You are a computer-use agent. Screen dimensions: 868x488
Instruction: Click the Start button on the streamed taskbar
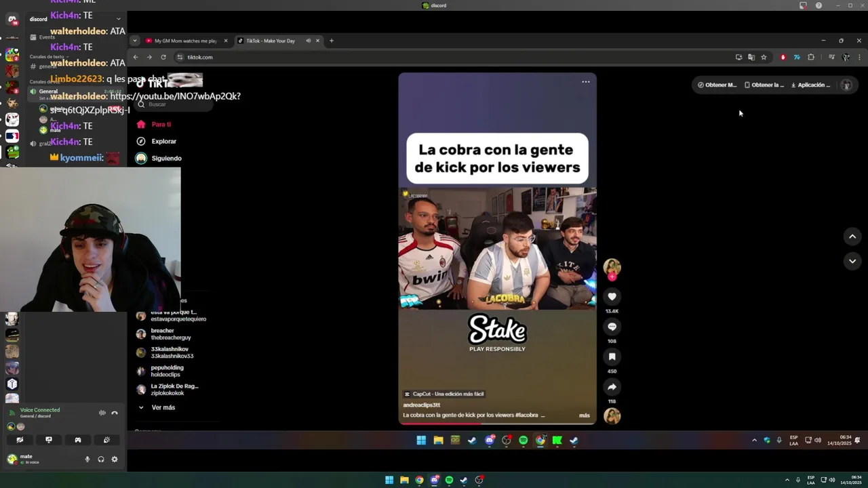[421, 441]
